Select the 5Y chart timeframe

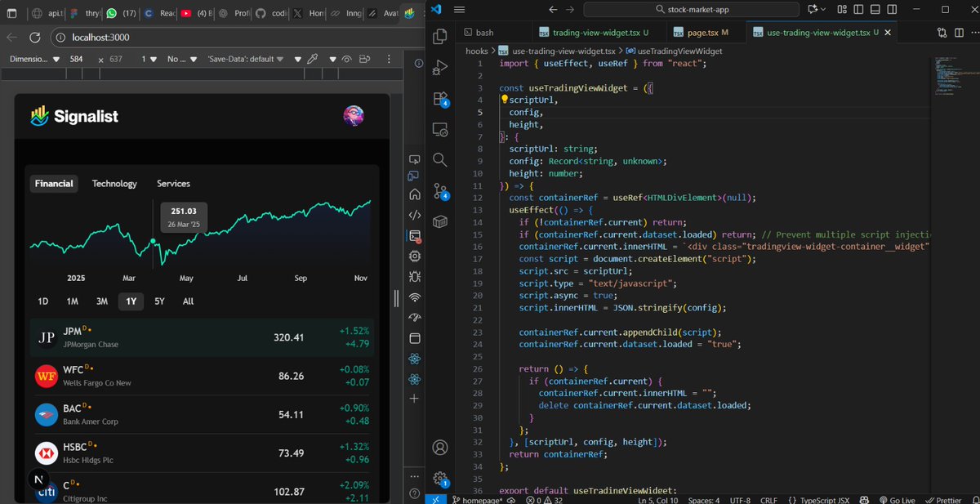159,301
